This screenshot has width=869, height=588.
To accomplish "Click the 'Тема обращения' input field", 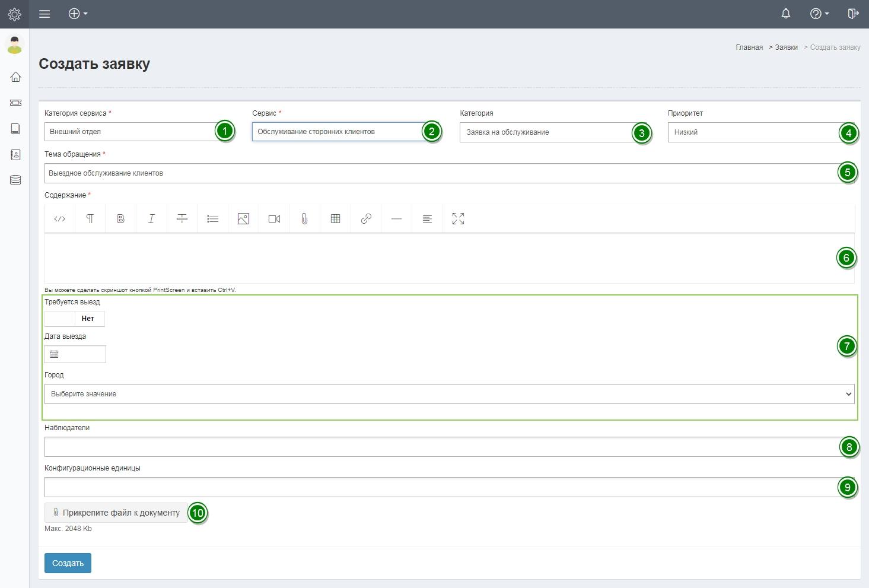I will point(439,173).
